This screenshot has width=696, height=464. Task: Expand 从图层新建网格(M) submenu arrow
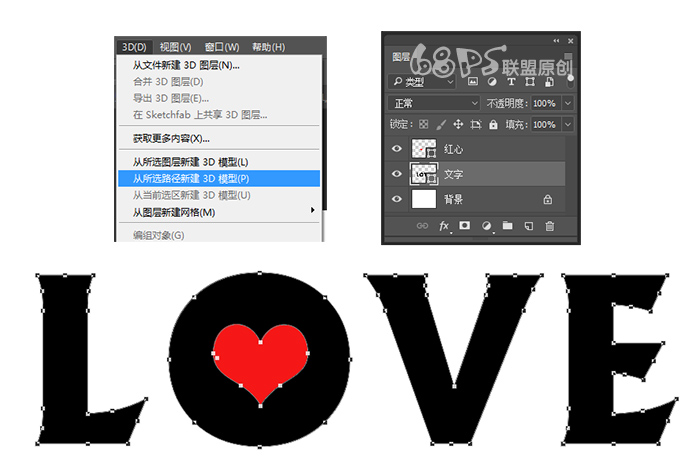click(x=312, y=210)
